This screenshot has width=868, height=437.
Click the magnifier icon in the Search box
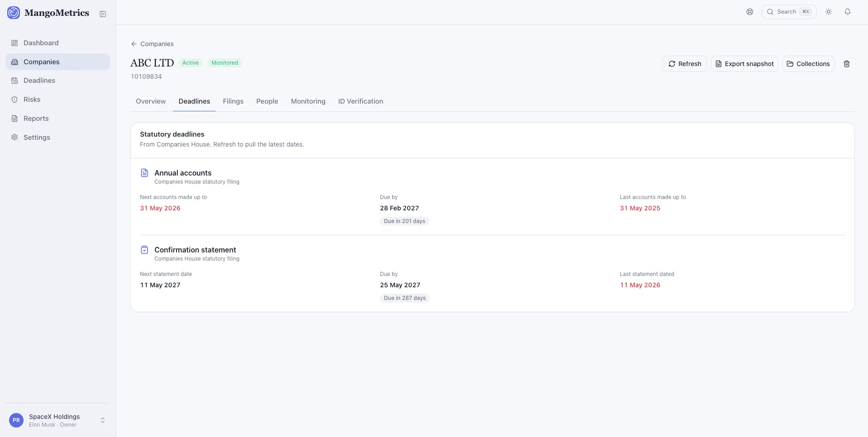click(770, 12)
